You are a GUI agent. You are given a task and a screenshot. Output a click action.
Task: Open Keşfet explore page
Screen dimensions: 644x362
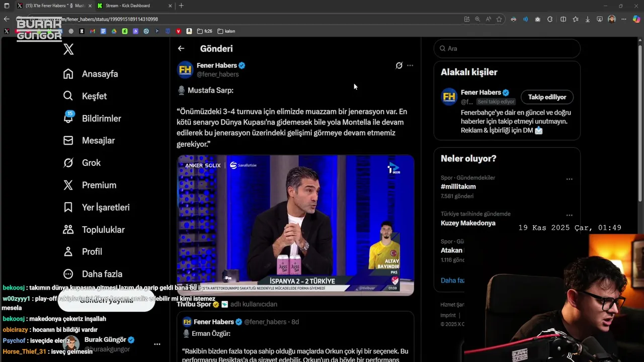point(85,96)
